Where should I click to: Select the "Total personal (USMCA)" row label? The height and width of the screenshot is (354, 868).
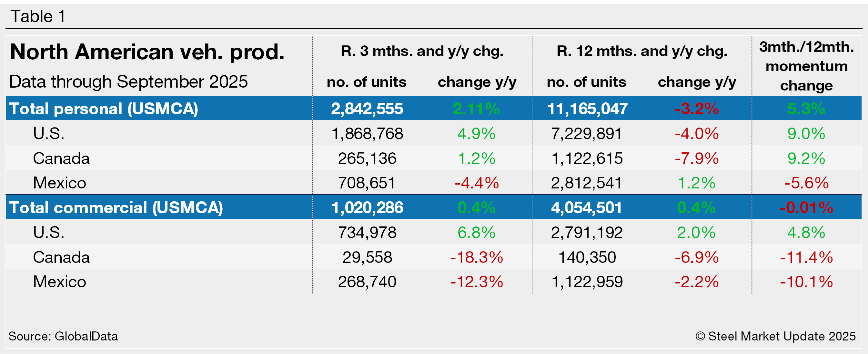click(x=104, y=109)
